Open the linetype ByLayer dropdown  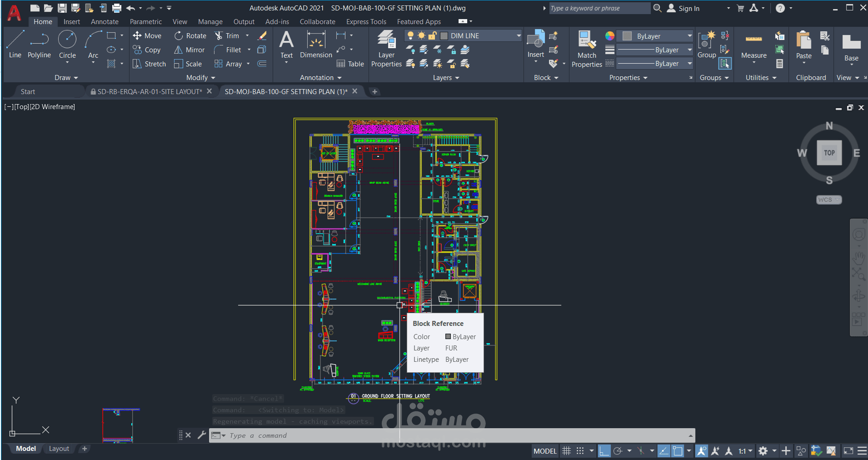click(689, 64)
